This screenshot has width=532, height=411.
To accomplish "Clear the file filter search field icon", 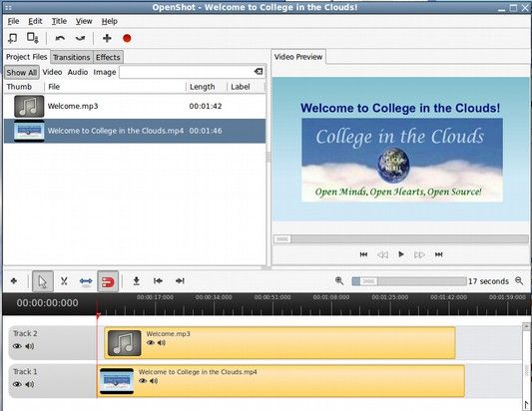I will [x=259, y=72].
